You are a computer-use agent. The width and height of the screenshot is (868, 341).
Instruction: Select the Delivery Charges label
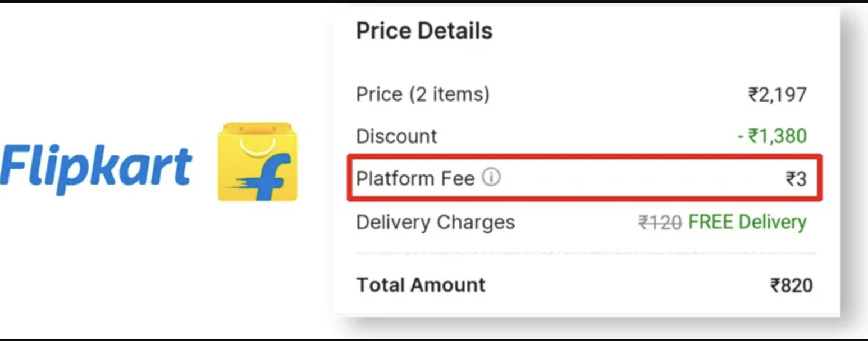click(x=435, y=222)
